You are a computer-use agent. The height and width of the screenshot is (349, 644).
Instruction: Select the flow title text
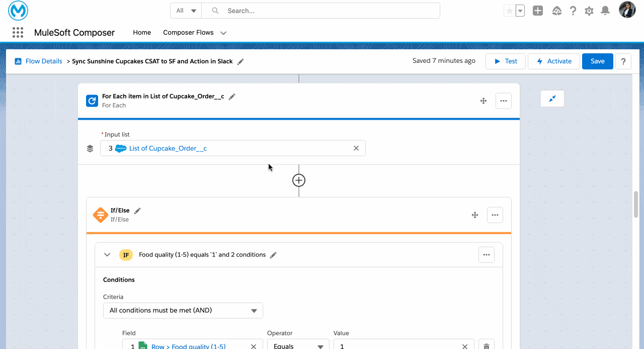pyautogui.click(x=152, y=61)
